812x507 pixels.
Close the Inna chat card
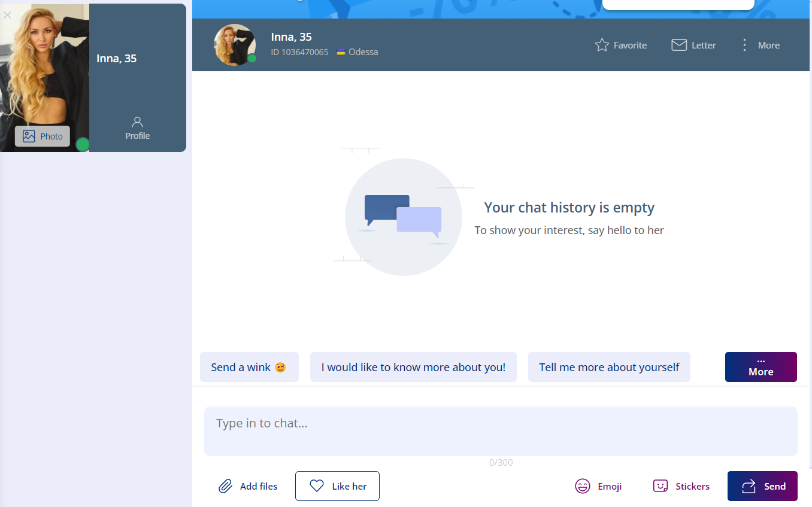tap(7, 15)
